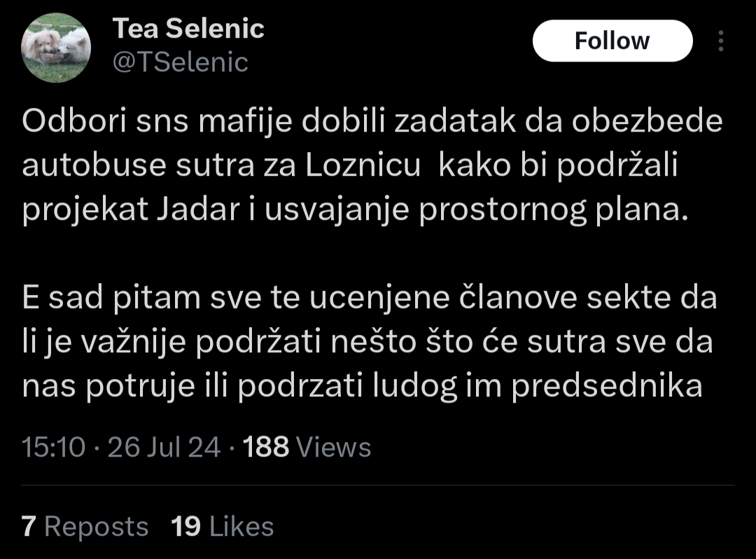This screenshot has height=559, width=756.
Task: Show the 19 Likes list
Action: pyautogui.click(x=222, y=526)
